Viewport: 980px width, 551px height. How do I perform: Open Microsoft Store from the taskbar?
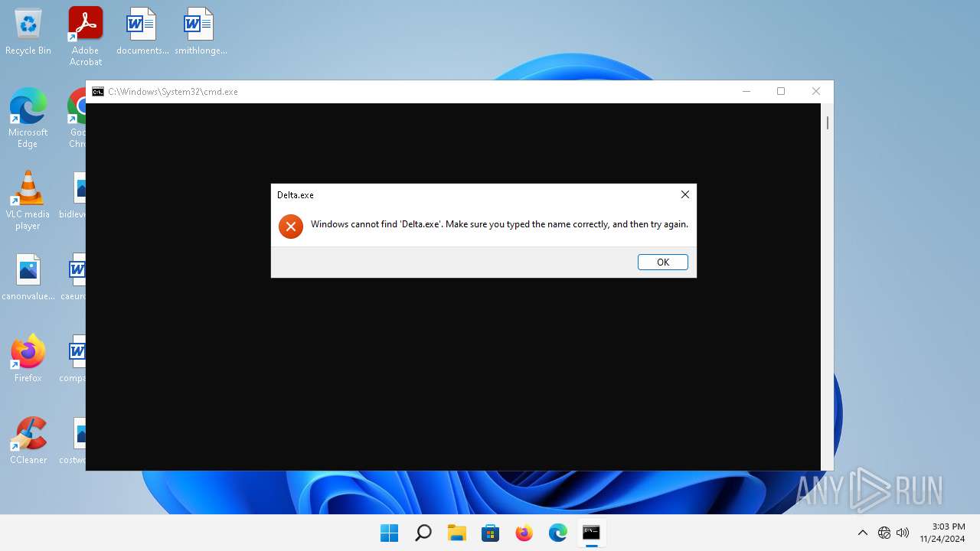pyautogui.click(x=491, y=533)
